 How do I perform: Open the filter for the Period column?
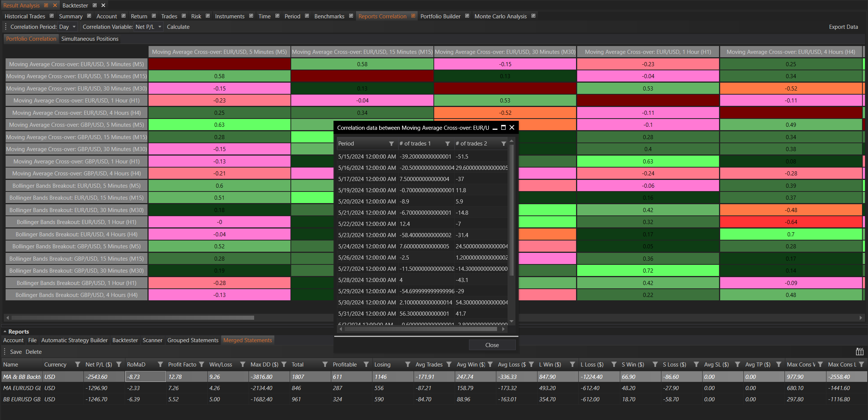pyautogui.click(x=391, y=144)
